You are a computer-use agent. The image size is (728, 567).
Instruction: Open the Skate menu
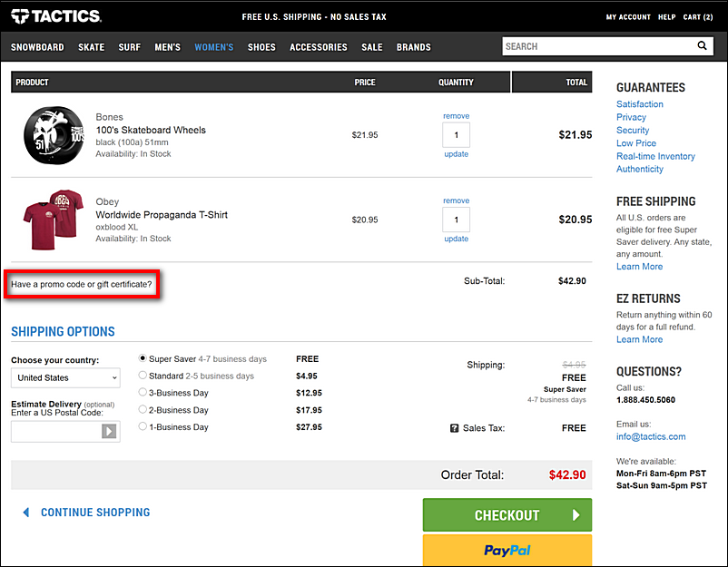[x=91, y=47]
